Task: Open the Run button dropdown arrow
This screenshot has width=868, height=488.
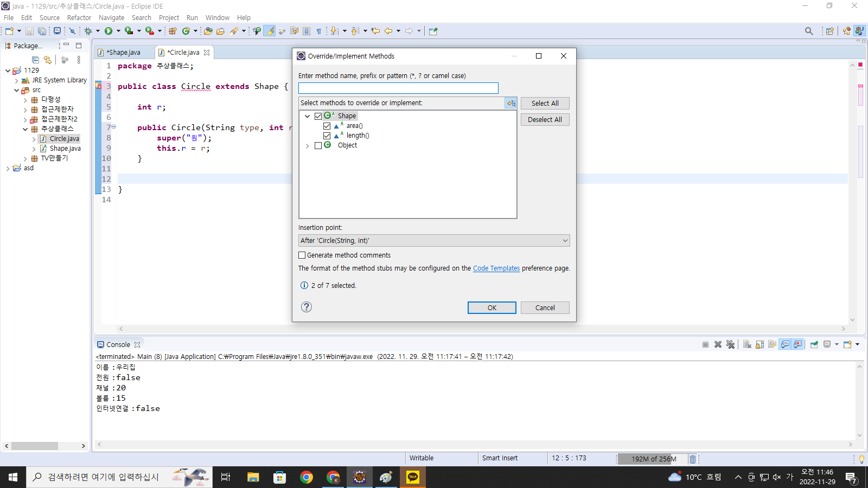Action: click(118, 31)
